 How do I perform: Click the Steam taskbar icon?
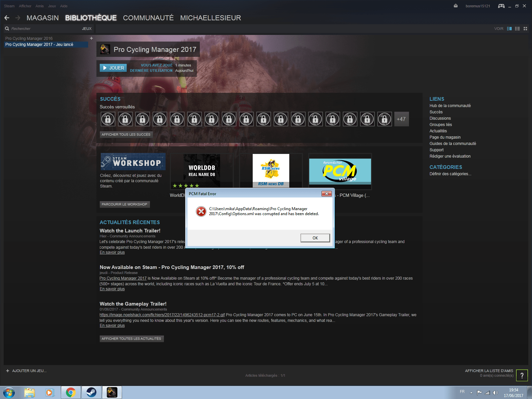click(91, 393)
